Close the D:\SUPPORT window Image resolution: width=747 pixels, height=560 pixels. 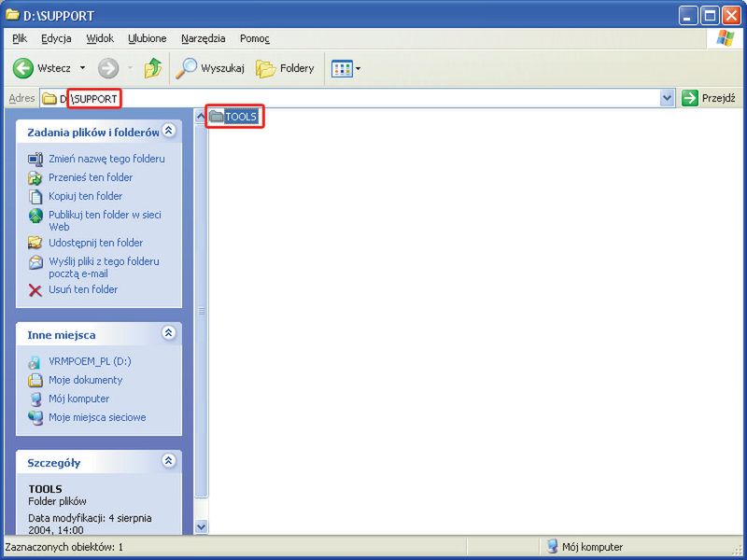[x=731, y=16]
